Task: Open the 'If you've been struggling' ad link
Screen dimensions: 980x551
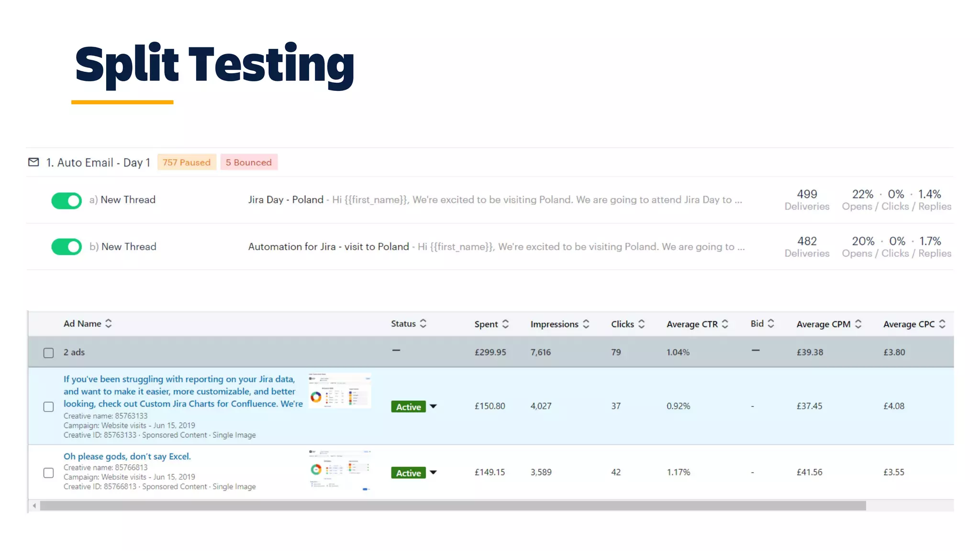Action: coord(183,391)
